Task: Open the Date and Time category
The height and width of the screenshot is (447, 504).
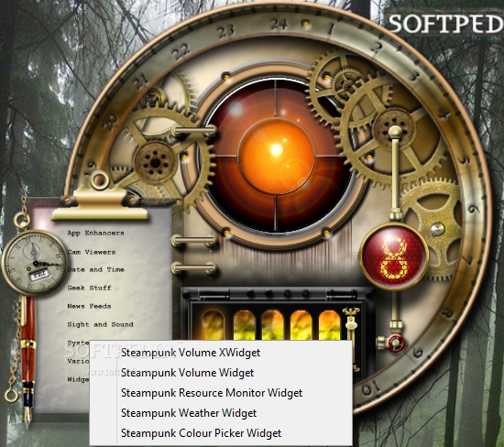Action: [x=96, y=270]
